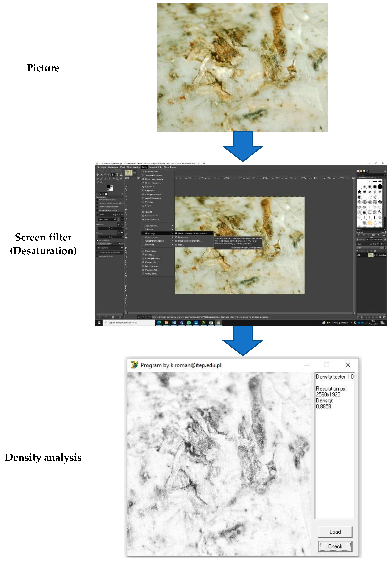Viewport: 392px width, 563px height.
Task: Hide the layer using eye icon
Action: pyautogui.click(x=359, y=255)
